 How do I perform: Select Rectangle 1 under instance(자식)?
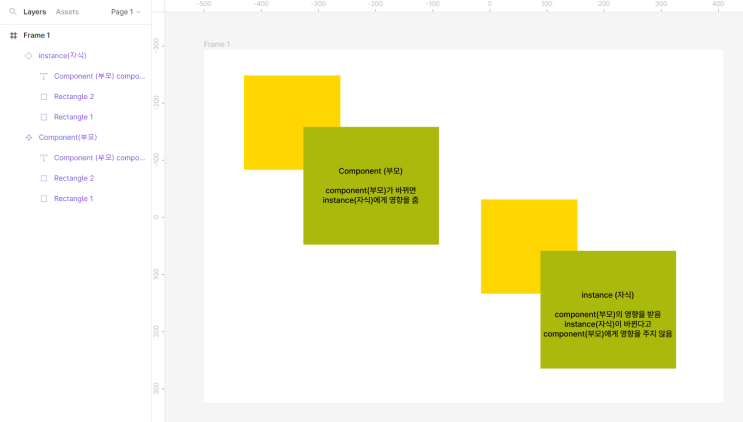[x=73, y=117]
